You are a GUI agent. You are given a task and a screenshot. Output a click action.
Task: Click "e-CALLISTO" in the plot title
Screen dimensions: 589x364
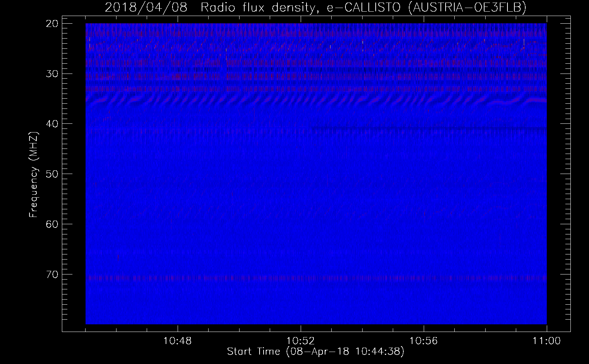click(363, 7)
